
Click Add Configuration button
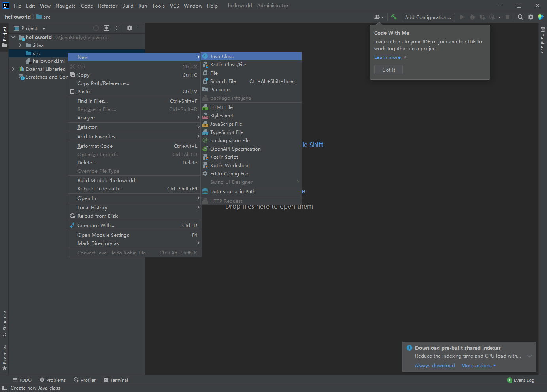pos(428,17)
